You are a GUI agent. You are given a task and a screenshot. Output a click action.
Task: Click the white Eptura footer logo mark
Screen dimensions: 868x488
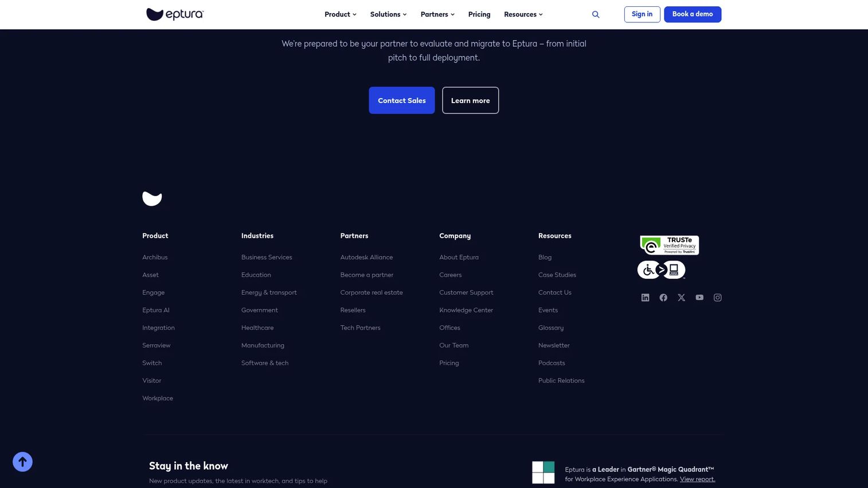click(x=152, y=198)
